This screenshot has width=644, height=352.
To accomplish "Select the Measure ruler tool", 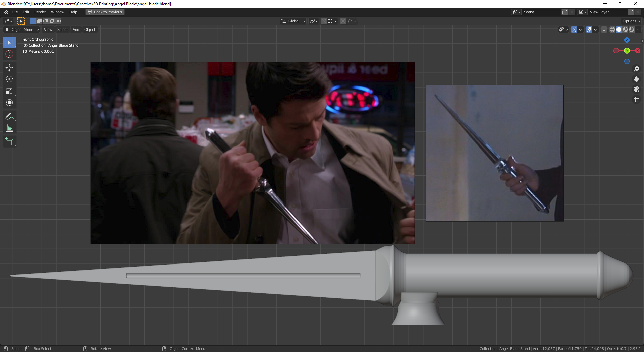I will tap(9, 128).
